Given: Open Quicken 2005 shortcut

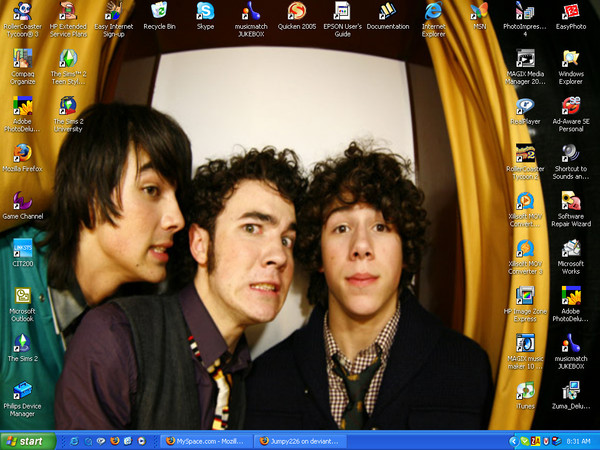Looking at the screenshot, I should [x=297, y=11].
